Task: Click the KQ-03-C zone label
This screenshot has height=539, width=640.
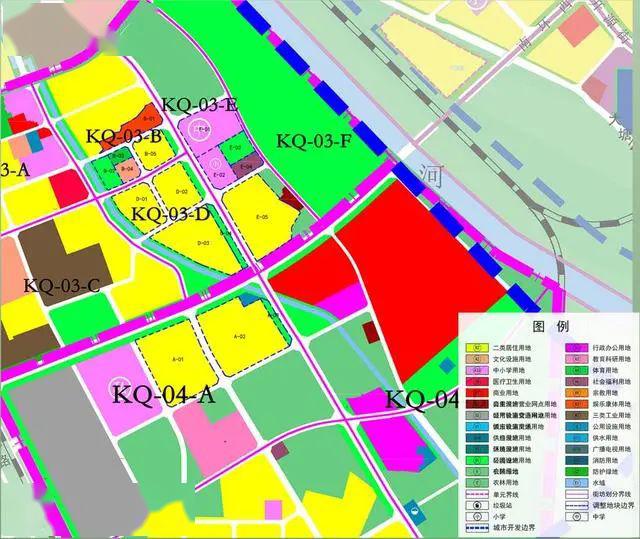Action: 62,286
